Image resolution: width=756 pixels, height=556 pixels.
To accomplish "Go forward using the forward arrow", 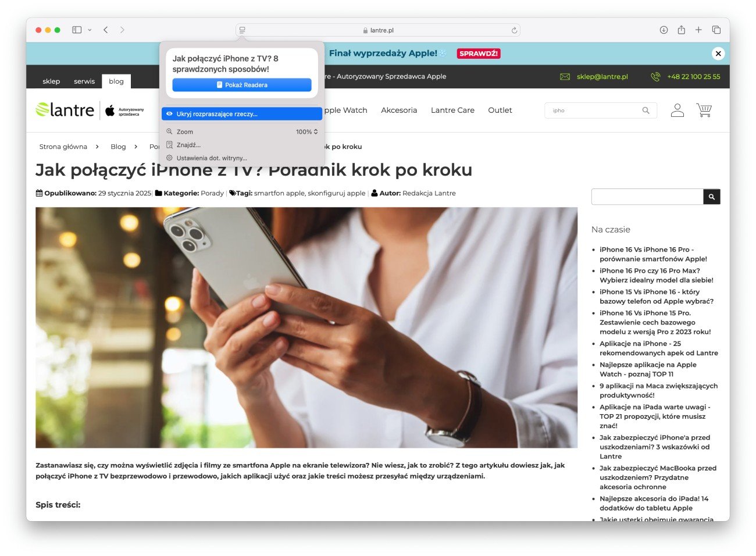I will click(x=122, y=30).
